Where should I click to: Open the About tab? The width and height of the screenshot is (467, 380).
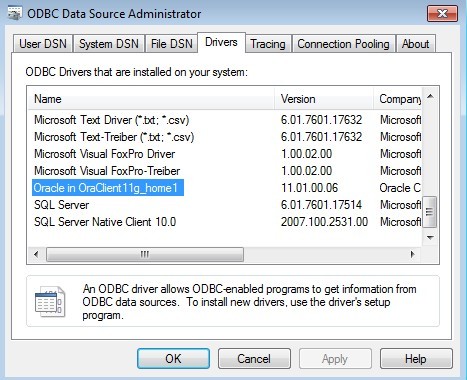tap(415, 44)
